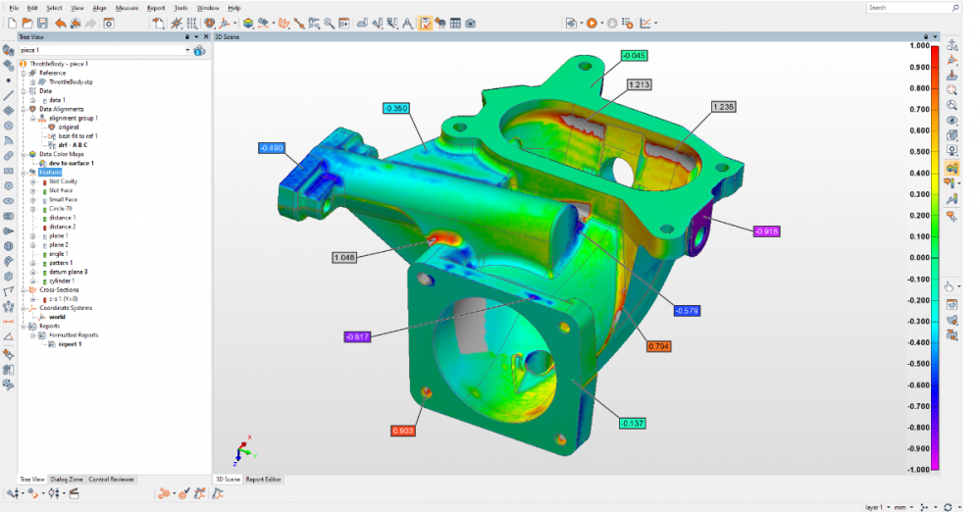Click the orange Play sequence icon
Image resolution: width=980 pixels, height=512 pixels.
[592, 22]
